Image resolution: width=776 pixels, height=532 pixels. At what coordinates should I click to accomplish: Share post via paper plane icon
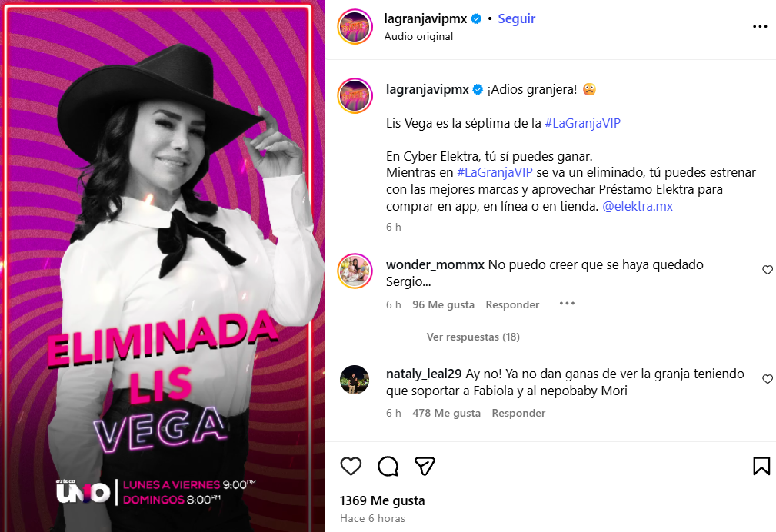click(x=425, y=466)
